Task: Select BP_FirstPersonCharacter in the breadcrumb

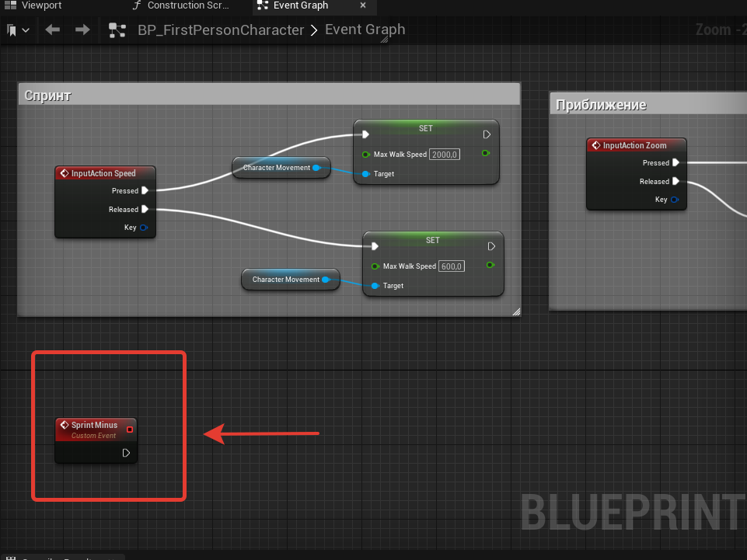Action: [x=221, y=30]
